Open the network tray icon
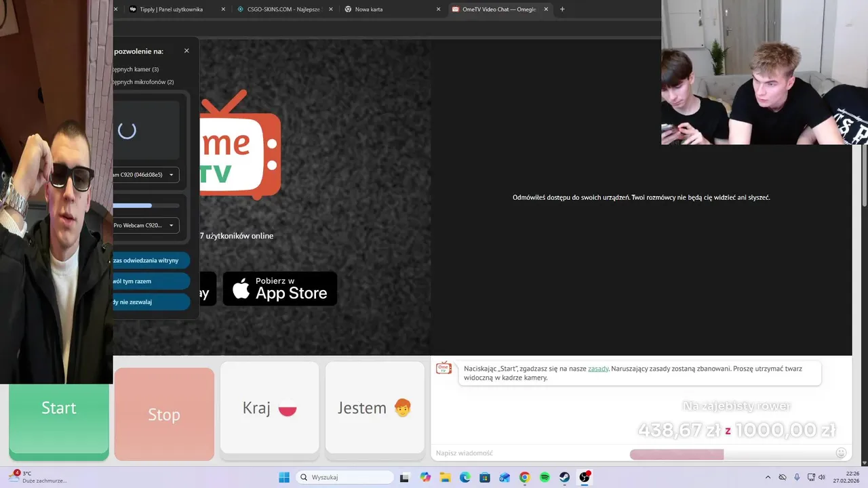The height and width of the screenshot is (488, 868). (x=811, y=477)
